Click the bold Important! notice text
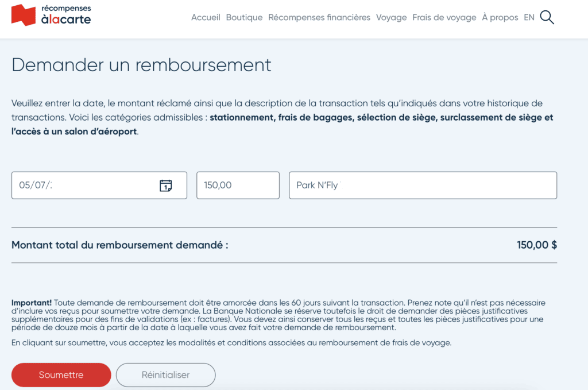 [x=32, y=303]
